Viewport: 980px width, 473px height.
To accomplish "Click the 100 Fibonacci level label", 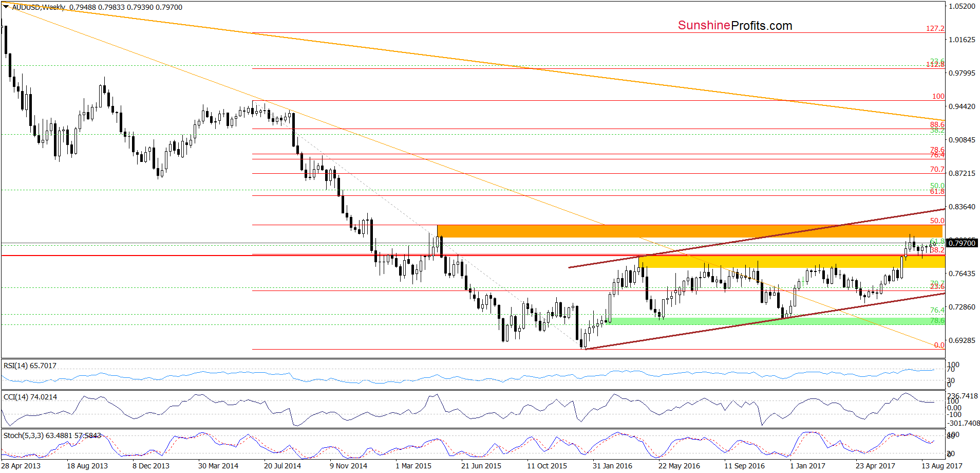I will tap(938, 96).
